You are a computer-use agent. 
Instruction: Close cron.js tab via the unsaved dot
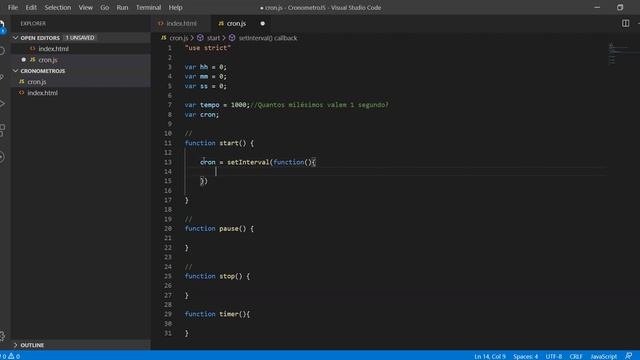click(262, 24)
